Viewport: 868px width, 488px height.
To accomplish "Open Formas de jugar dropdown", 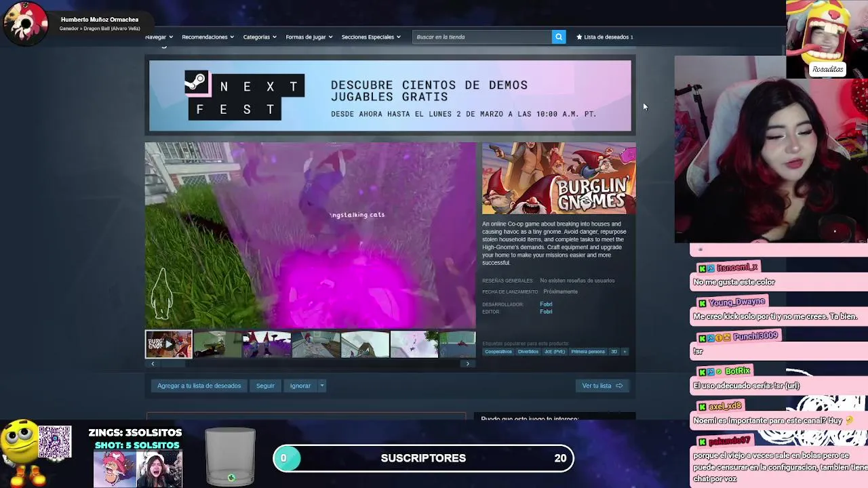I will 309,37.
